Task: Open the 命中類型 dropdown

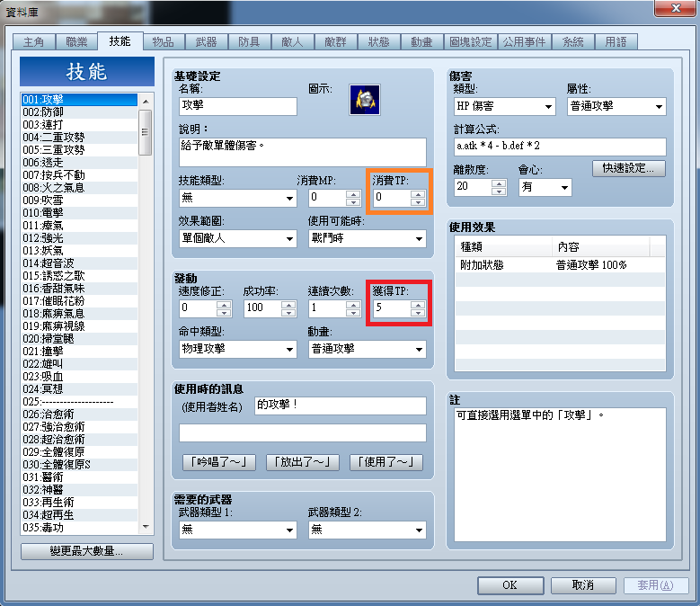Action: pyautogui.click(x=238, y=349)
